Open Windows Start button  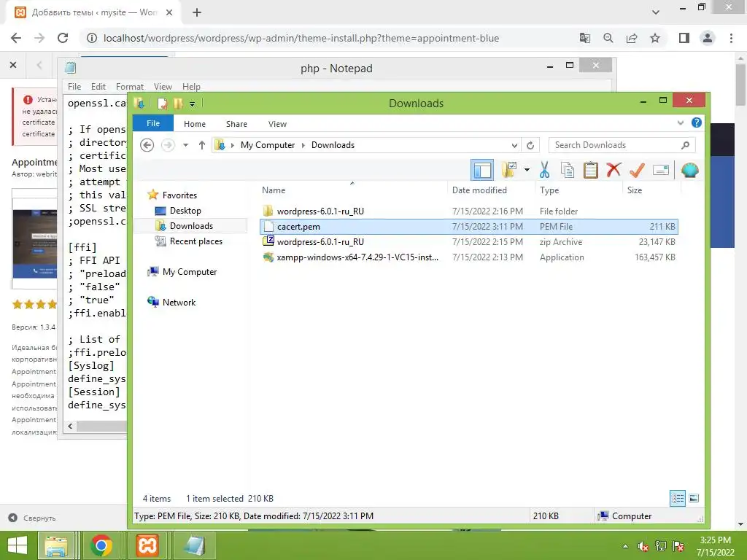18,545
